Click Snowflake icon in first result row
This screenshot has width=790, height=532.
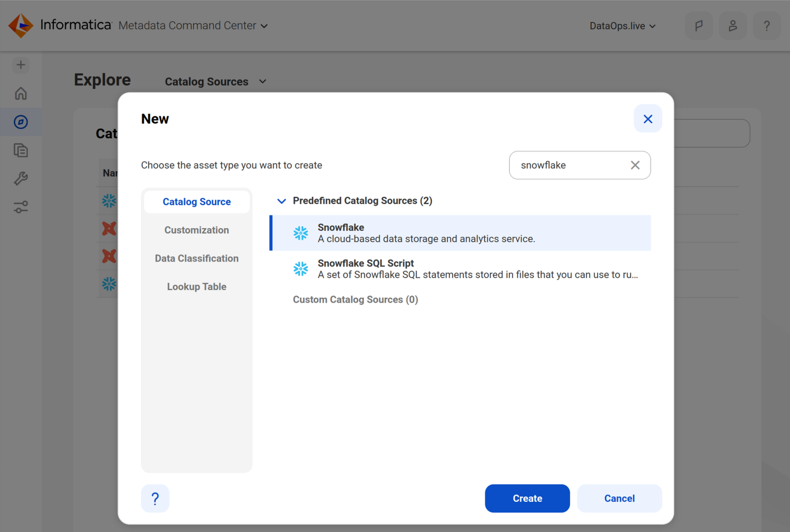(x=301, y=233)
